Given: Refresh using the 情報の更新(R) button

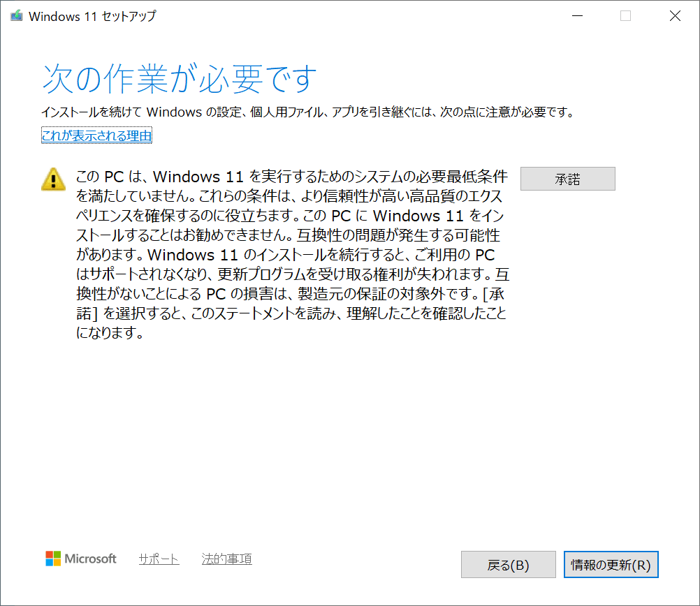Looking at the screenshot, I should tap(611, 565).
